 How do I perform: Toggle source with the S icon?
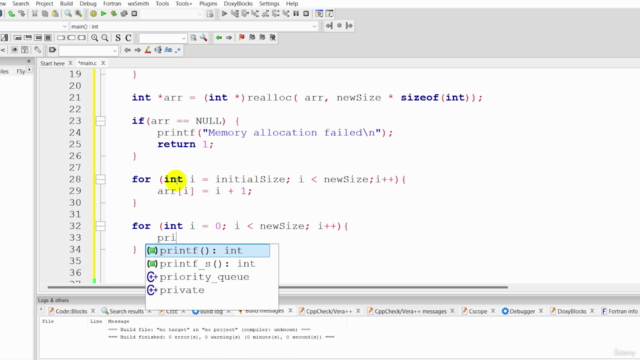pos(118,38)
